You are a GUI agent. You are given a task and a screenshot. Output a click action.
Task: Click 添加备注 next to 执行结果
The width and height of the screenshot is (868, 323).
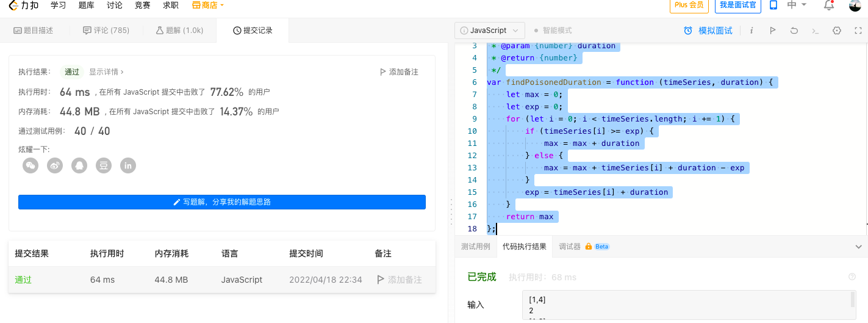pyautogui.click(x=399, y=71)
